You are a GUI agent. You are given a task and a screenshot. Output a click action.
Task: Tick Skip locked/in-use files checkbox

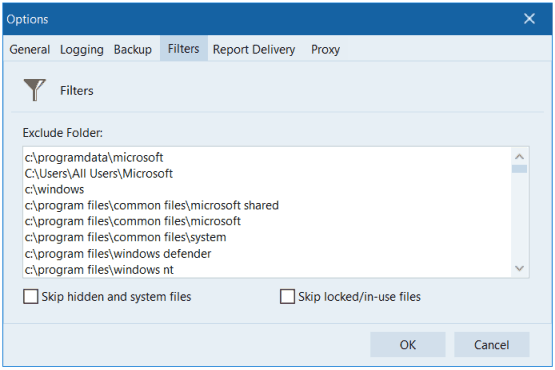tap(287, 296)
